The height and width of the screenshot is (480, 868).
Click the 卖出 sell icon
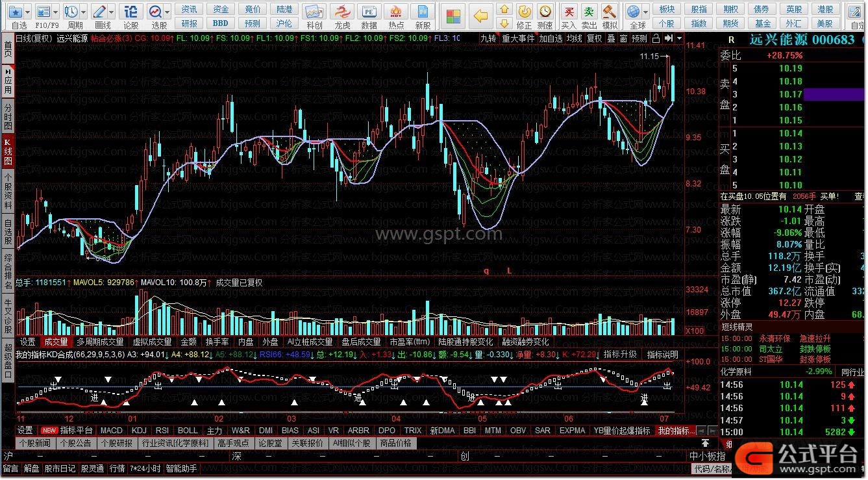[589, 11]
